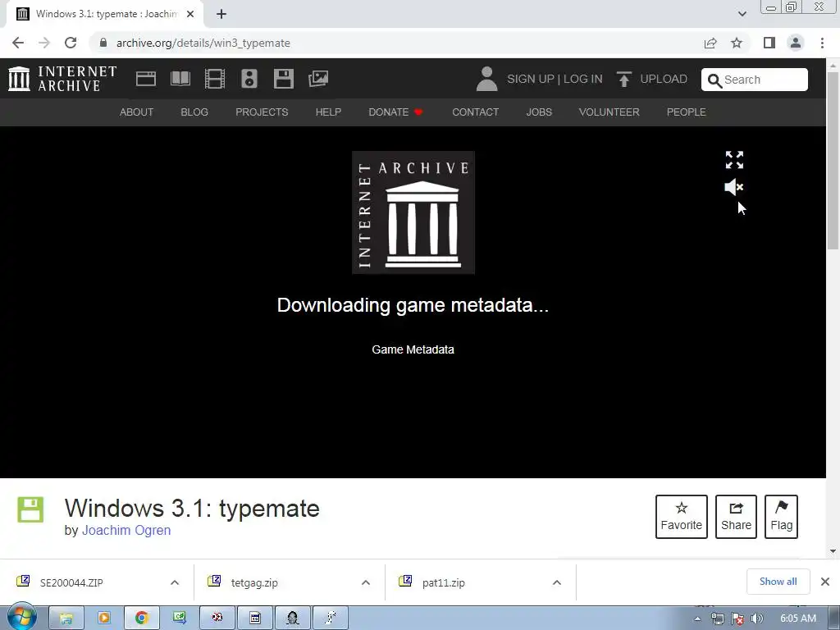Image resolution: width=840 pixels, height=630 pixels.
Task: Open Chrome profile menu
Action: coord(796,43)
